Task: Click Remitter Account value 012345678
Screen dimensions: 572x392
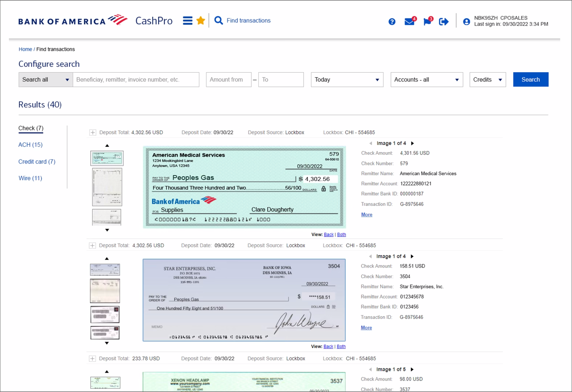Action: point(412,297)
